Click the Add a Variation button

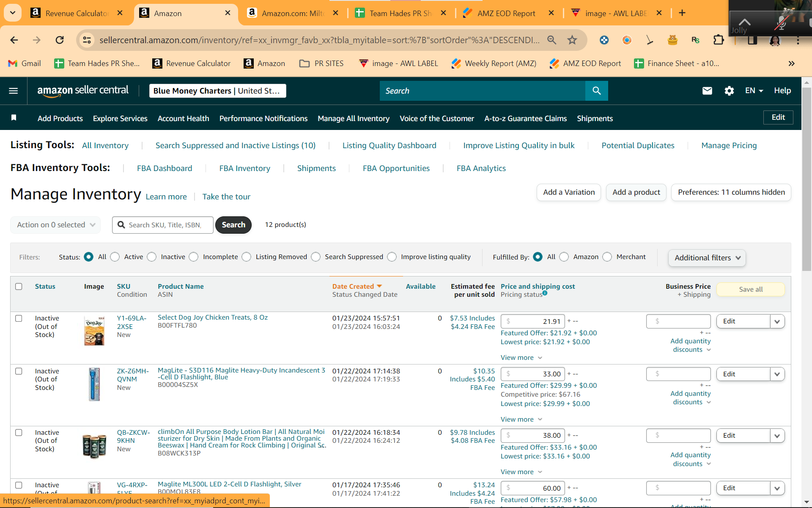click(569, 192)
